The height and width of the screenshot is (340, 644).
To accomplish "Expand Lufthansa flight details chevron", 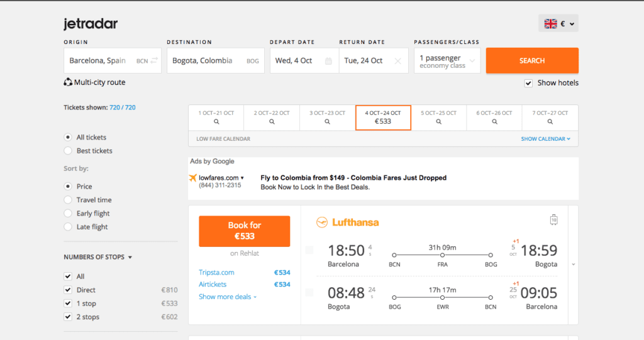I will (574, 265).
